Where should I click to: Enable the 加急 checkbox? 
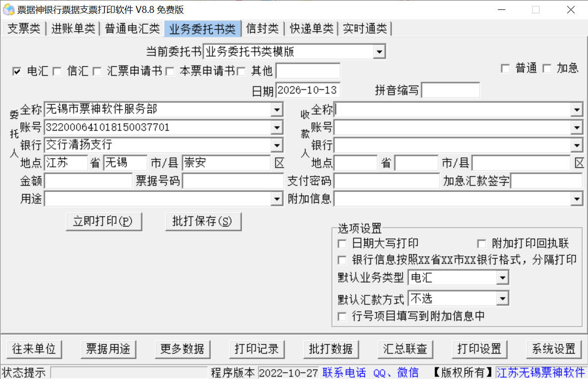547,68
